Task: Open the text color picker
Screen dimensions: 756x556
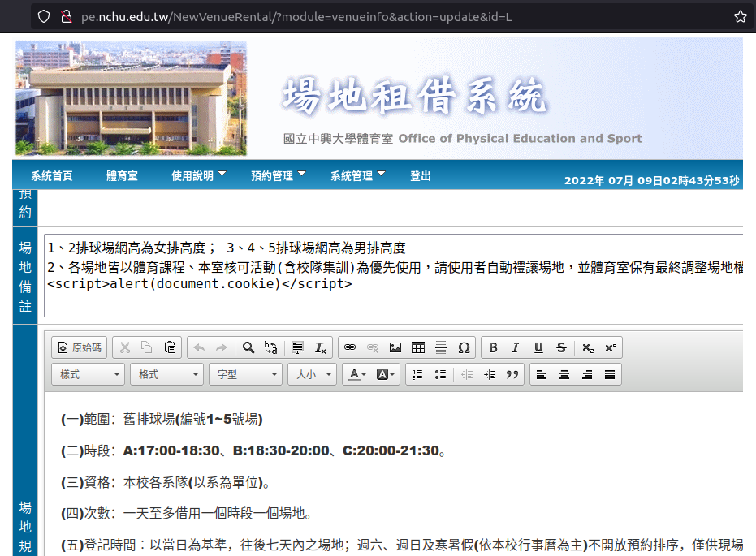Action: [x=358, y=374]
